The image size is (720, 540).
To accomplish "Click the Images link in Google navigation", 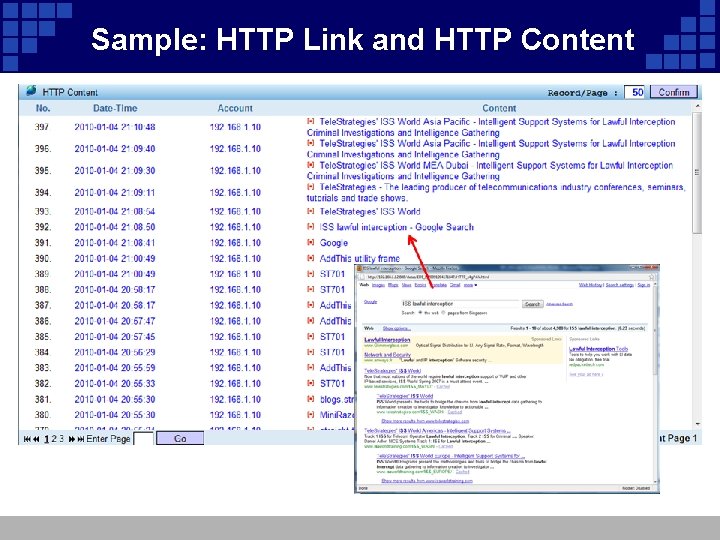I will 378,285.
